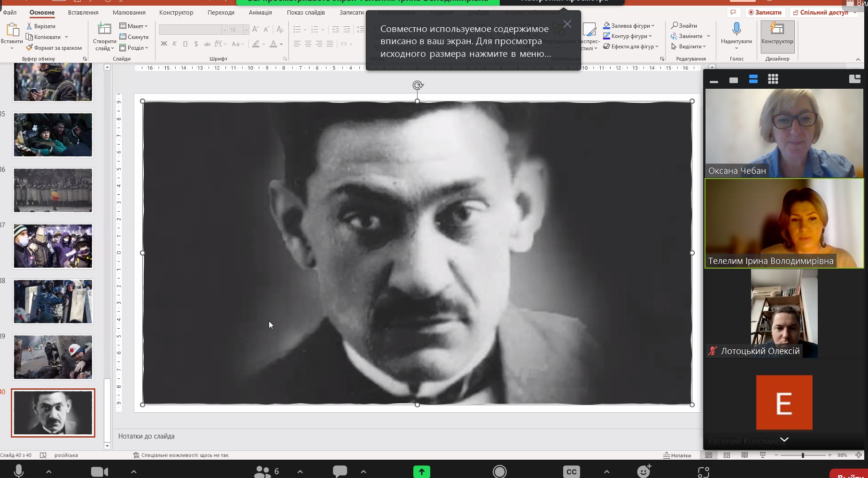Image resolution: width=868 pixels, height=478 pixels.
Task: Open the Zoom chat bubble icon
Action: (340, 471)
